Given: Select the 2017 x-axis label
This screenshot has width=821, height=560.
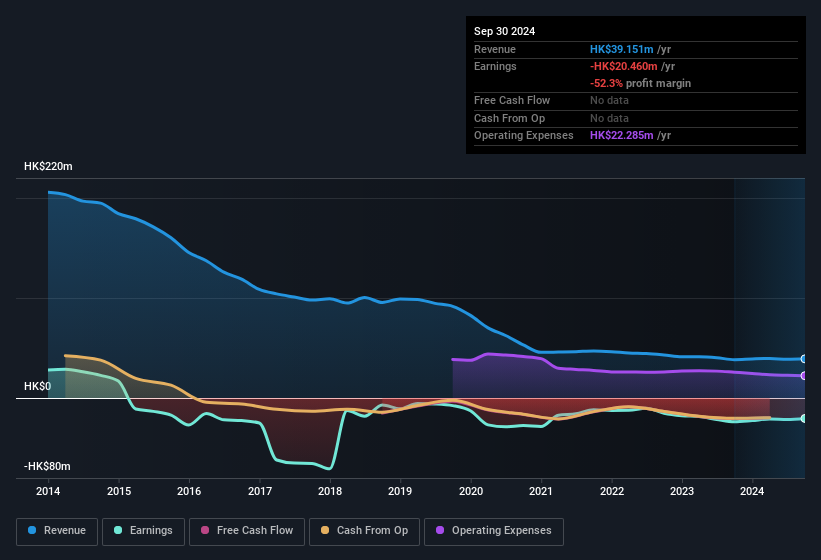Looking at the screenshot, I should 260,491.
